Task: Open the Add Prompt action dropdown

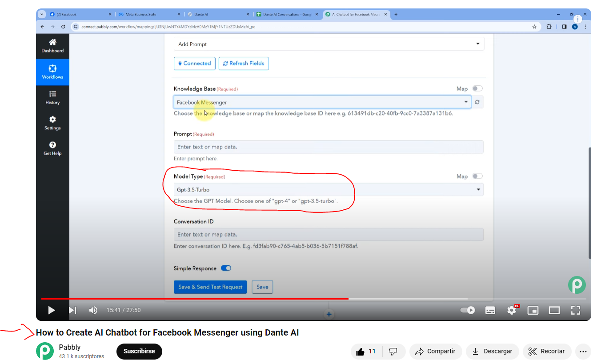Action: coord(329,44)
